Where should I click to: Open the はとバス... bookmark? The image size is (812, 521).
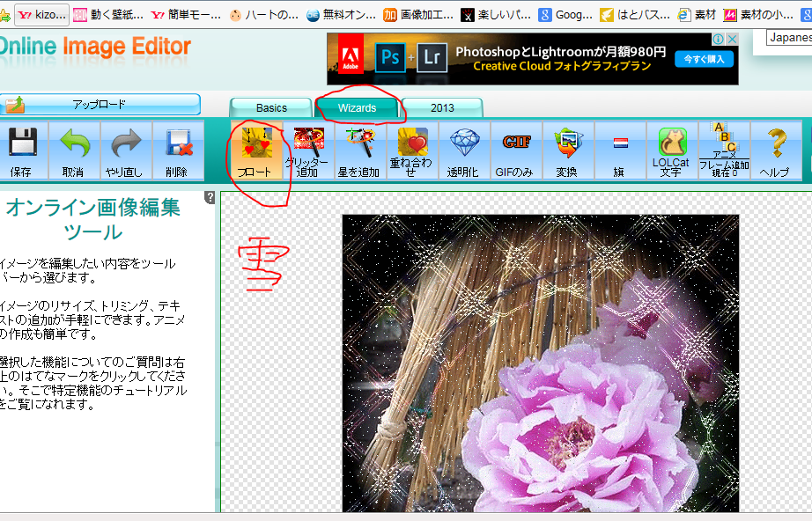[x=635, y=15]
